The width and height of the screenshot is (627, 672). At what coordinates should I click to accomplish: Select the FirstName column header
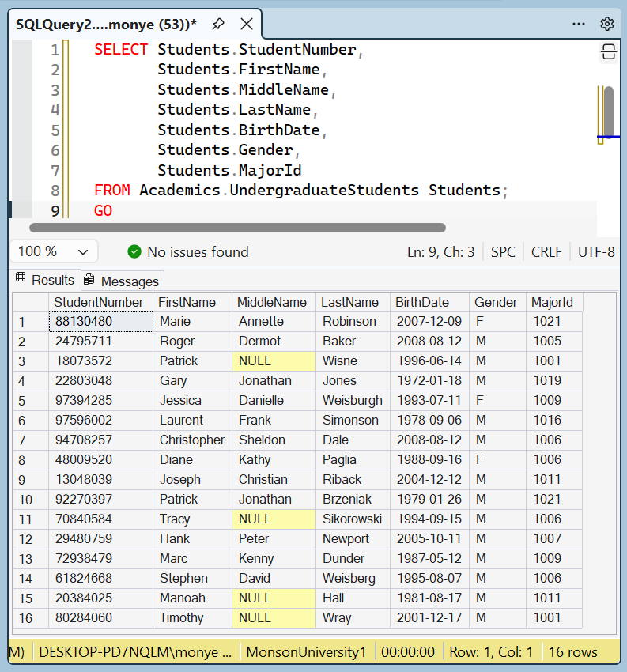coord(192,302)
